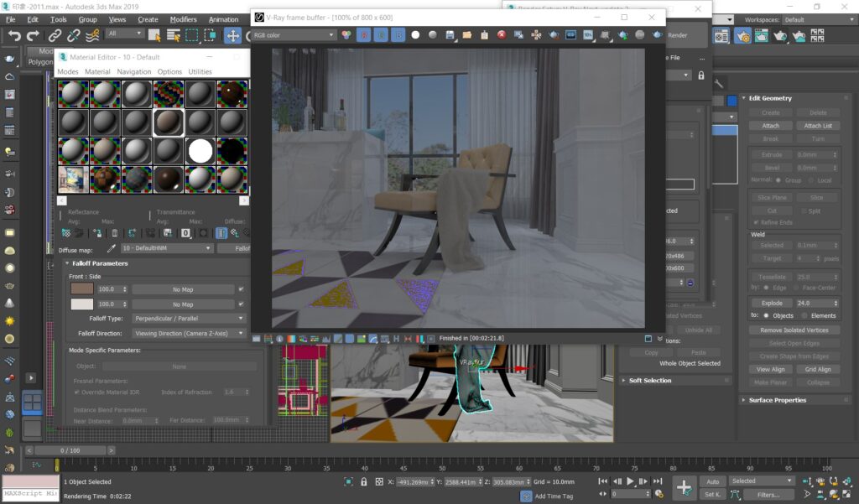The height and width of the screenshot is (504, 859).
Task: Save the rendered image in frame buffer
Action: [x=450, y=35]
